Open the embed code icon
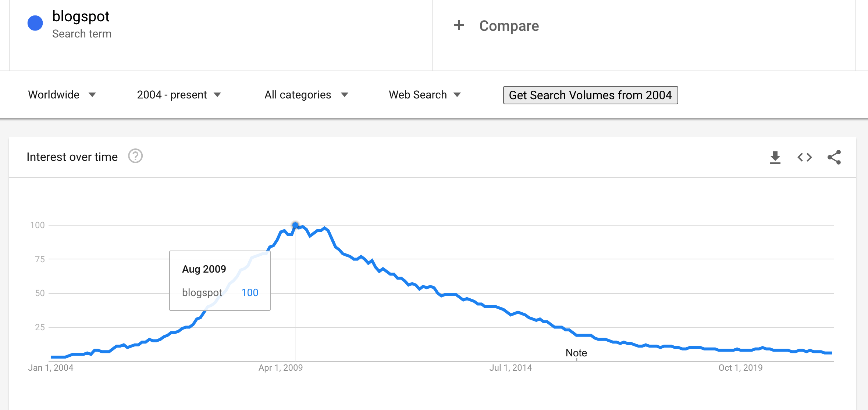 point(804,157)
